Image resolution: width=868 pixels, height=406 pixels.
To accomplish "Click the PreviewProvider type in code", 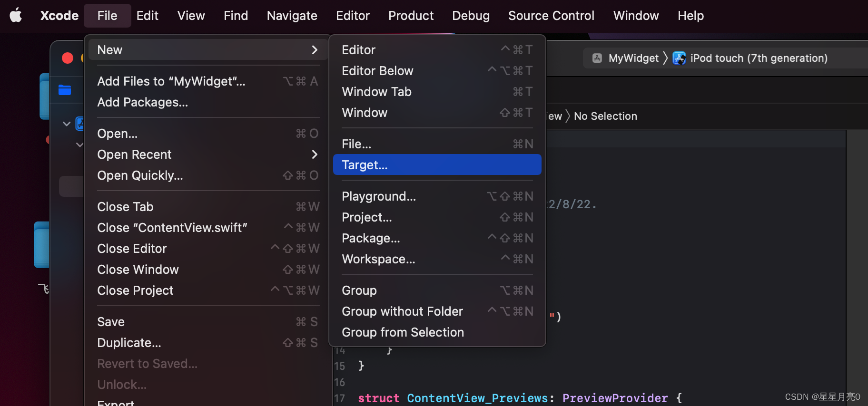I will [615, 398].
